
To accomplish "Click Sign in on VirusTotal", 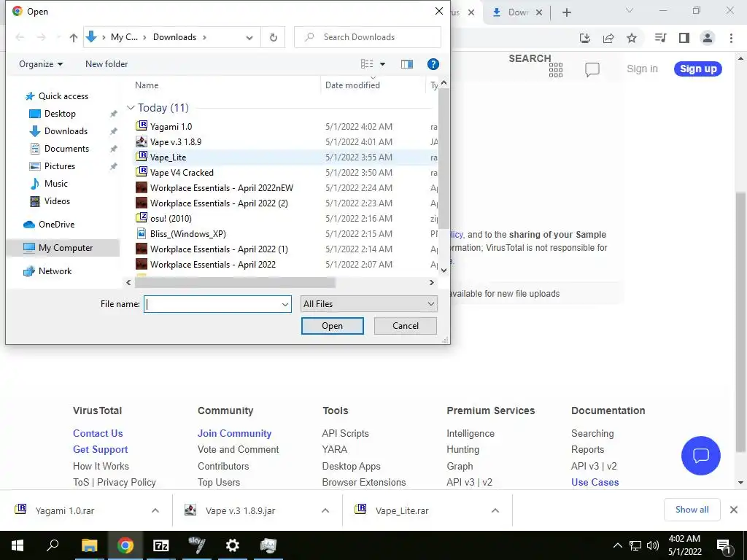I will 642,69.
